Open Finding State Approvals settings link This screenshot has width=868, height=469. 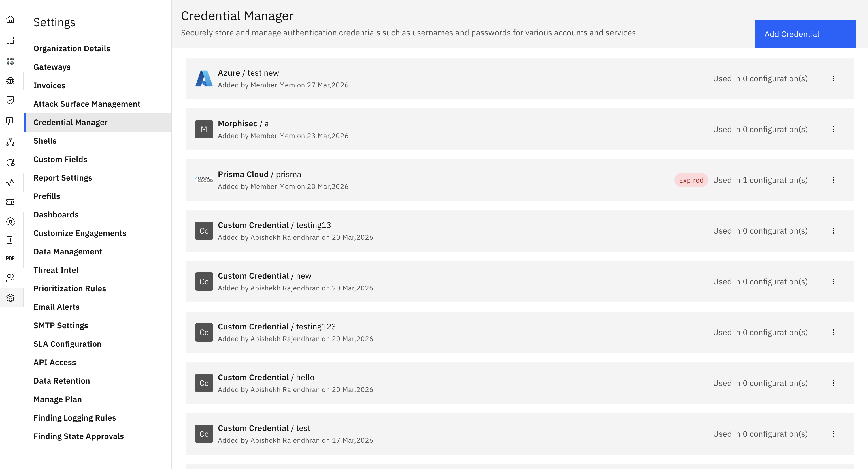[x=78, y=436]
